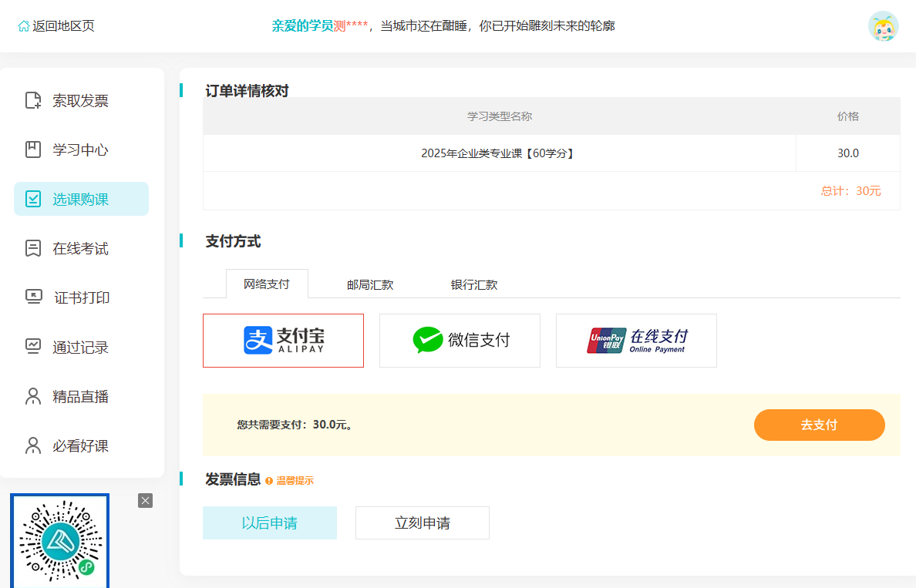Click the 必看好课 person icon
The height and width of the screenshot is (588, 916).
click(33, 445)
